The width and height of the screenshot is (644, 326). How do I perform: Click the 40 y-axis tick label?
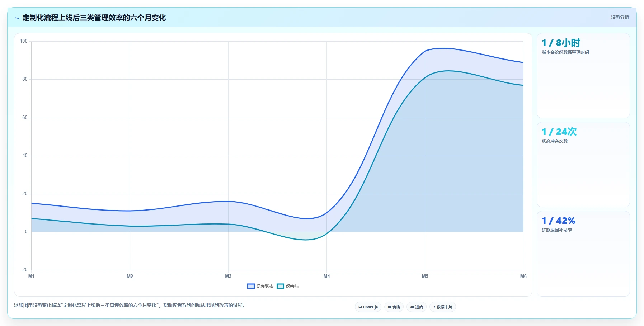(x=25, y=156)
